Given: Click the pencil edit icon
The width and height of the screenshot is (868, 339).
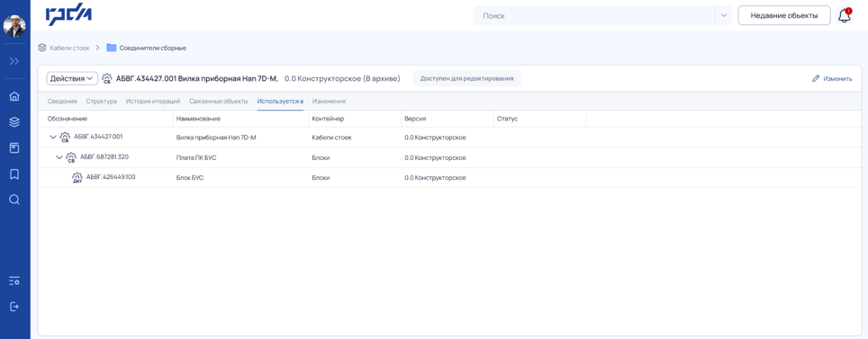Looking at the screenshot, I should pos(816,78).
